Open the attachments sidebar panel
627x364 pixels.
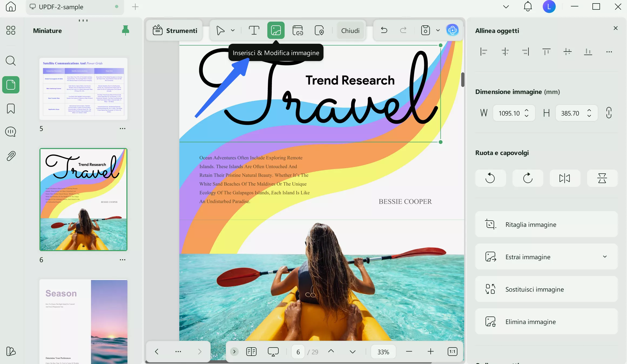coord(11,156)
